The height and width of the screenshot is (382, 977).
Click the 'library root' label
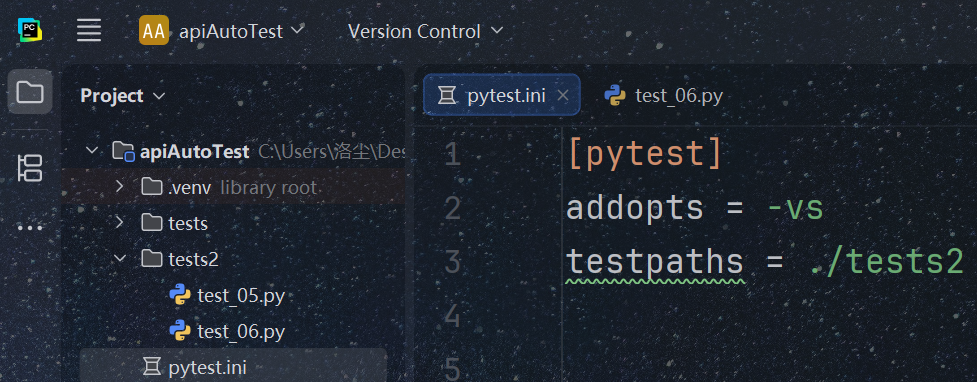tap(269, 187)
